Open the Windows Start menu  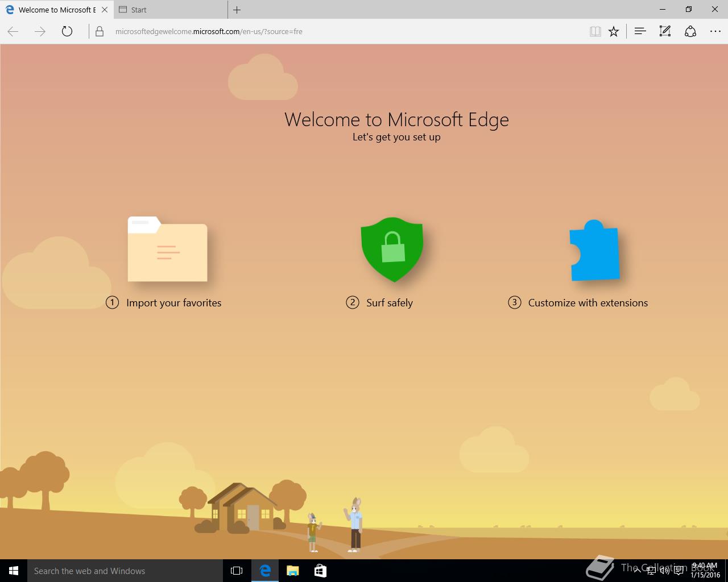pyautogui.click(x=14, y=571)
